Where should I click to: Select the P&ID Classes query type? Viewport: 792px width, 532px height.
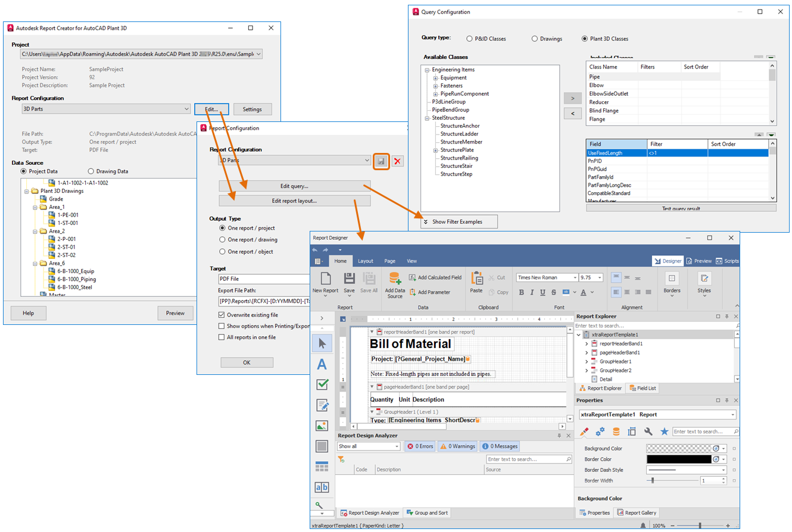point(470,39)
